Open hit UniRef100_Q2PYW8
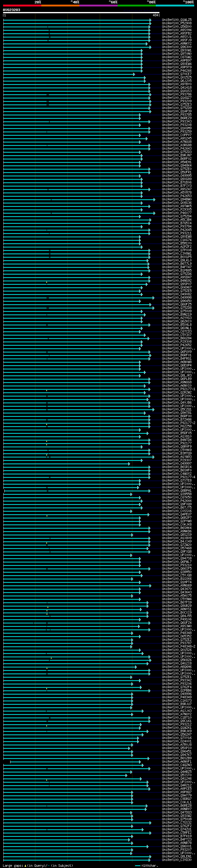This screenshot has width=197, height=868. pos(177,521)
